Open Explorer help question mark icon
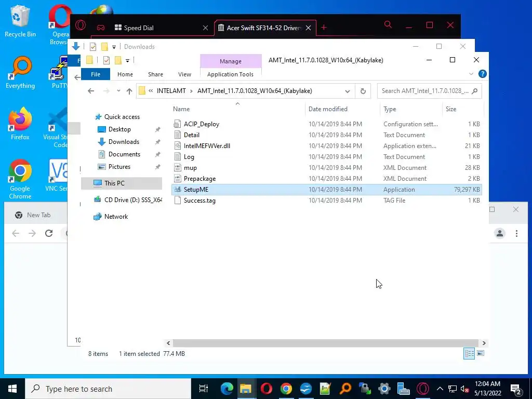 coord(482,74)
